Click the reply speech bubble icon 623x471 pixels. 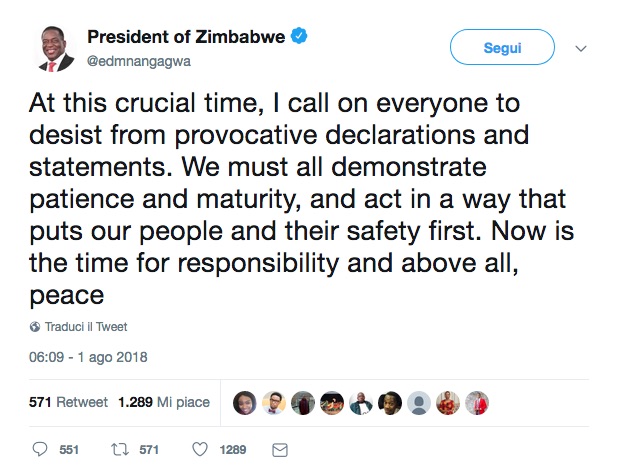41,449
